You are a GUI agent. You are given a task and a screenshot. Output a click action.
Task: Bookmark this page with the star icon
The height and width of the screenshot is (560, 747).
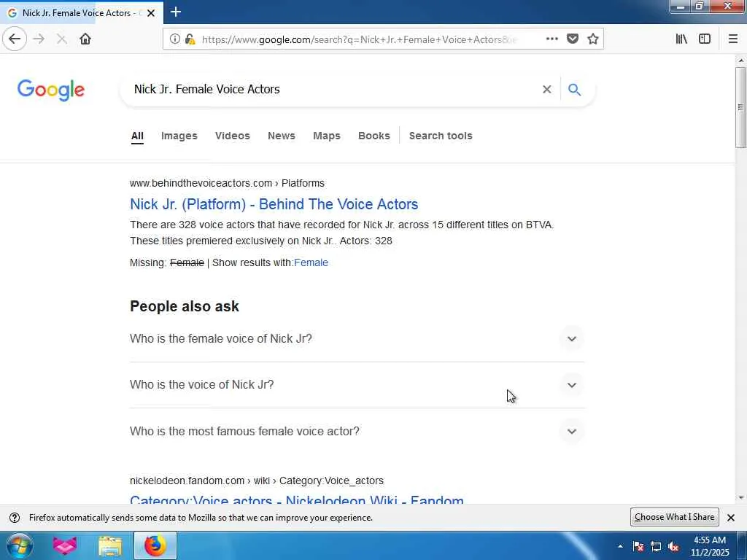(592, 39)
